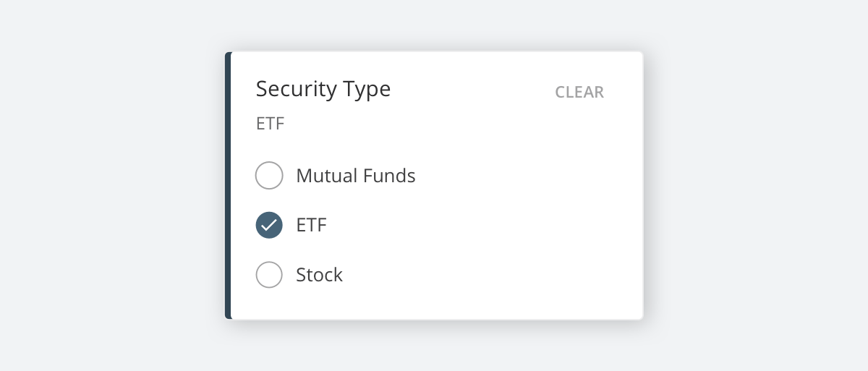Click the empty circle next to Stock
The width and height of the screenshot is (868, 371).
click(269, 275)
